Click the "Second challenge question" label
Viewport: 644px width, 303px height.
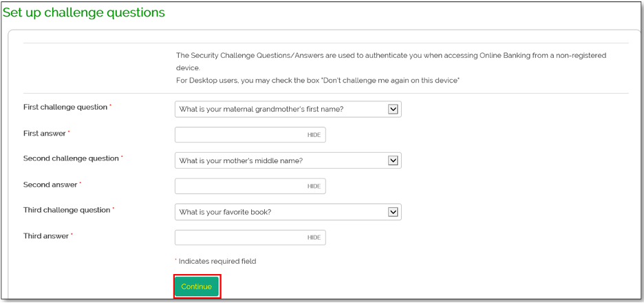pyautogui.click(x=70, y=159)
